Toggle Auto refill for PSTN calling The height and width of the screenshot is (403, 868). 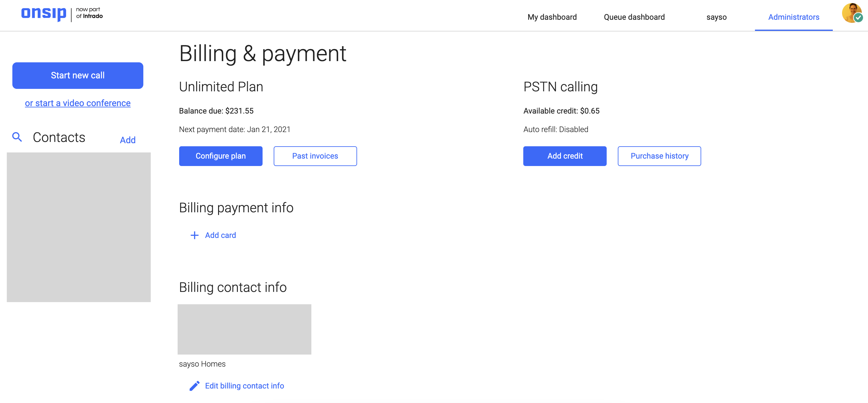555,129
